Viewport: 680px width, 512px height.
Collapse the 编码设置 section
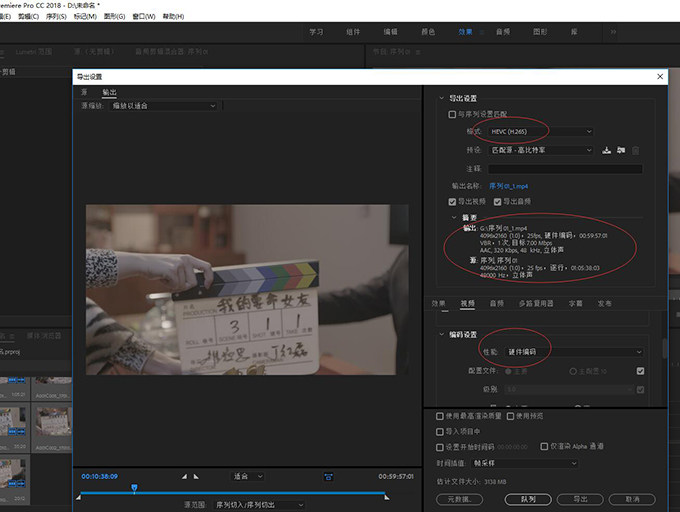441,334
